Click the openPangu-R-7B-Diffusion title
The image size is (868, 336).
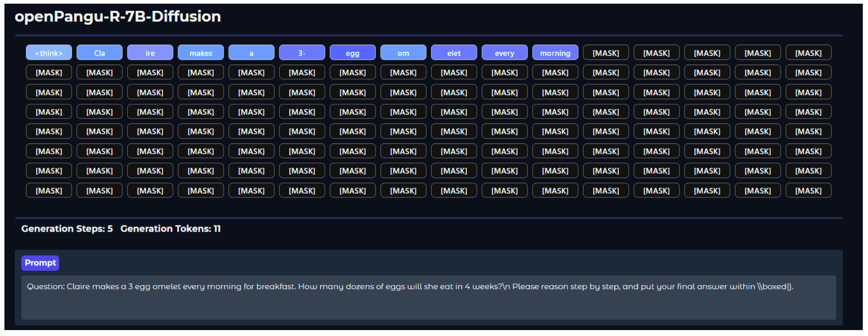[118, 17]
